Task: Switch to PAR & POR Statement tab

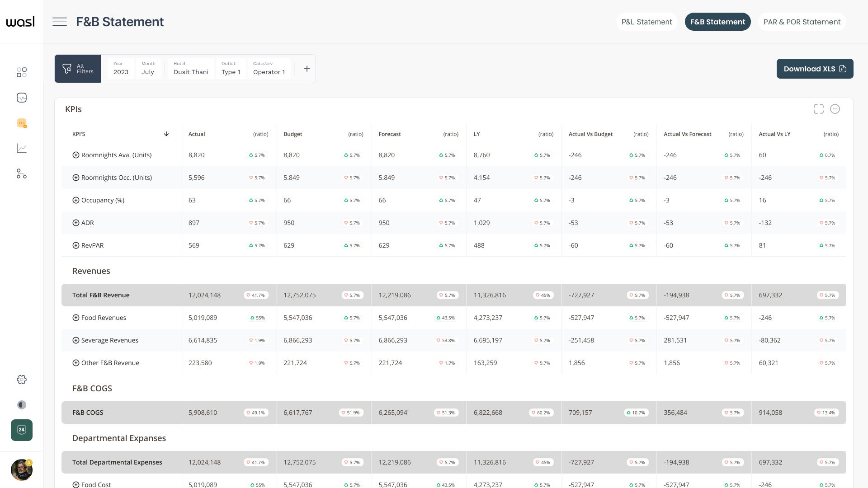Action: pos(802,22)
